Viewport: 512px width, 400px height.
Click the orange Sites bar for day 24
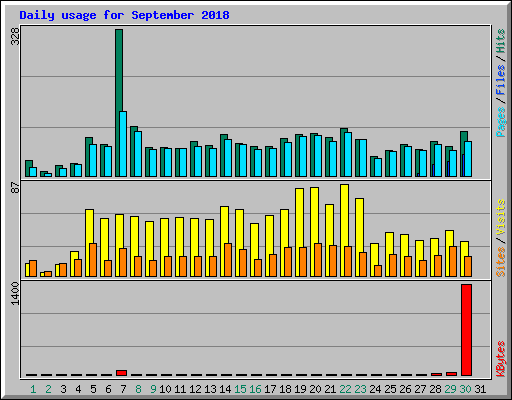(x=378, y=271)
